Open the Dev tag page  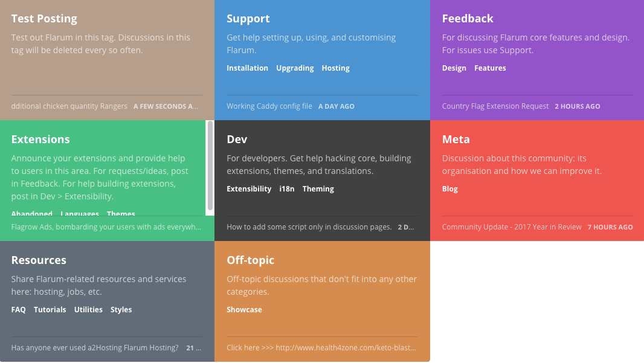tap(237, 139)
